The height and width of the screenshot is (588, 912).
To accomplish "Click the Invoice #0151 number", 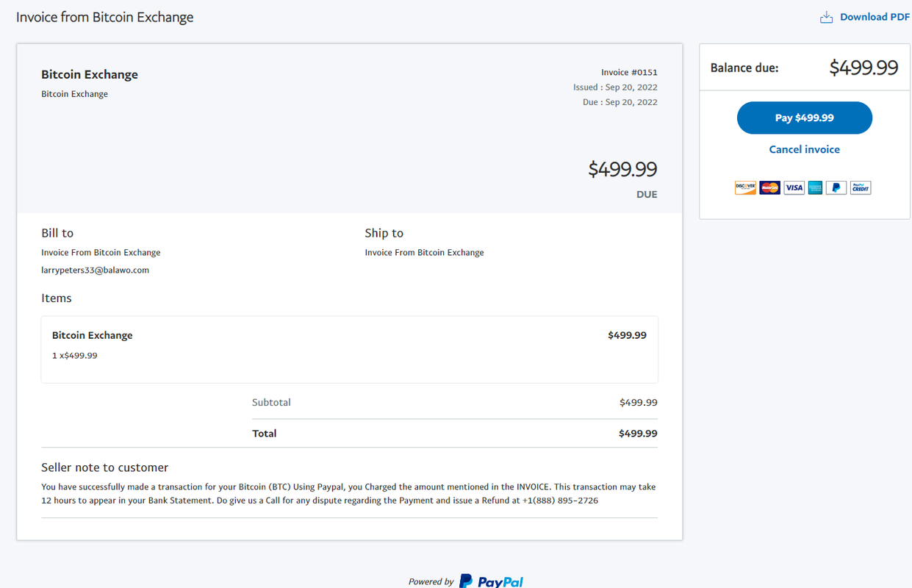I will pyautogui.click(x=629, y=72).
